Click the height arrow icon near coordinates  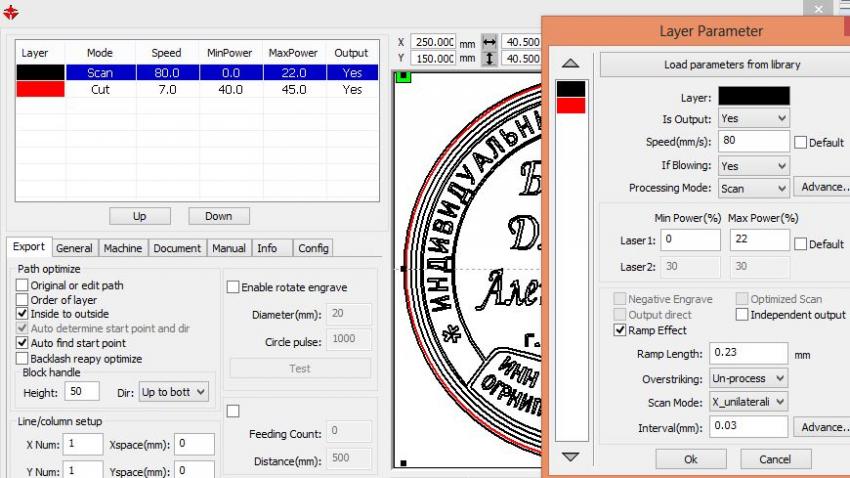pos(489,59)
